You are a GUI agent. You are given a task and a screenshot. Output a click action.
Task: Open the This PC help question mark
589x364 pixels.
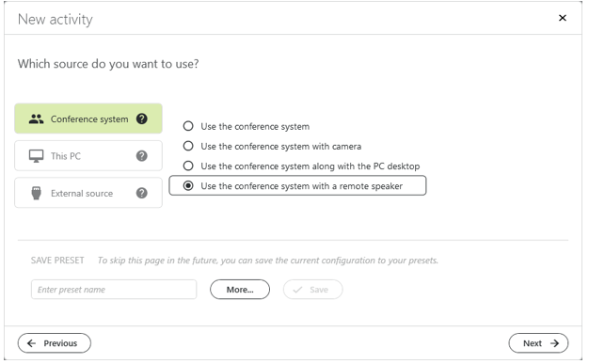pyautogui.click(x=142, y=156)
